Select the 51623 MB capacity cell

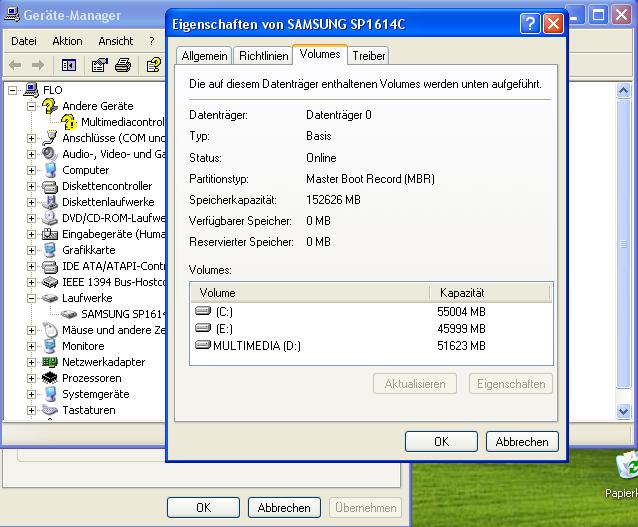pos(461,346)
